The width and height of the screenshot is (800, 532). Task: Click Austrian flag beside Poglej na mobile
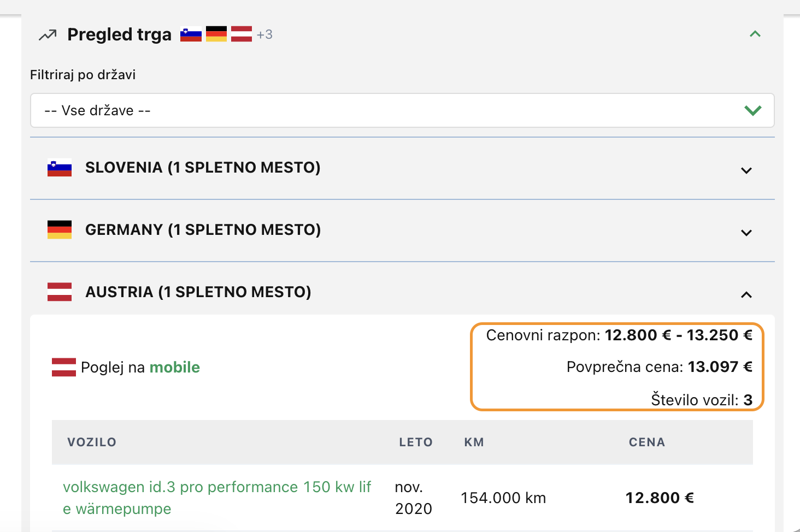tap(64, 367)
